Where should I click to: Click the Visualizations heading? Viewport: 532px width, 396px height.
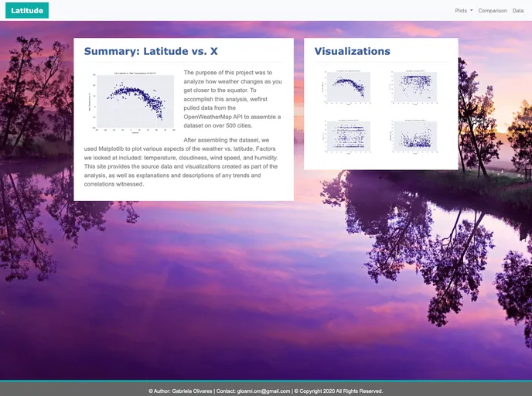pyautogui.click(x=352, y=51)
